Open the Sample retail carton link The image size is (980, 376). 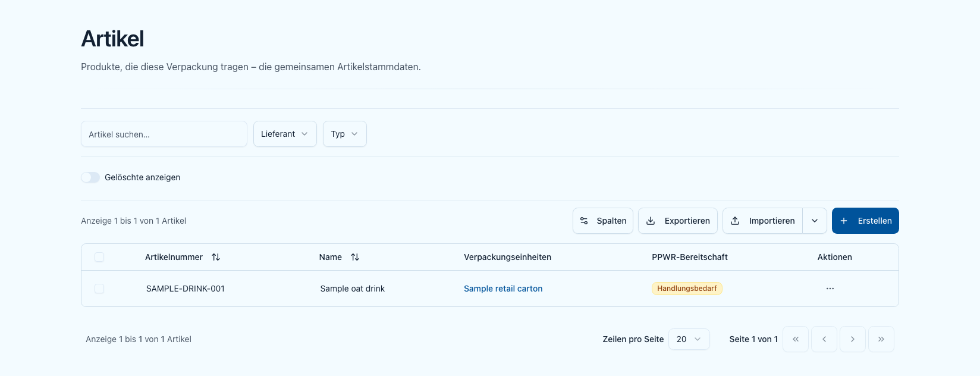[503, 289]
